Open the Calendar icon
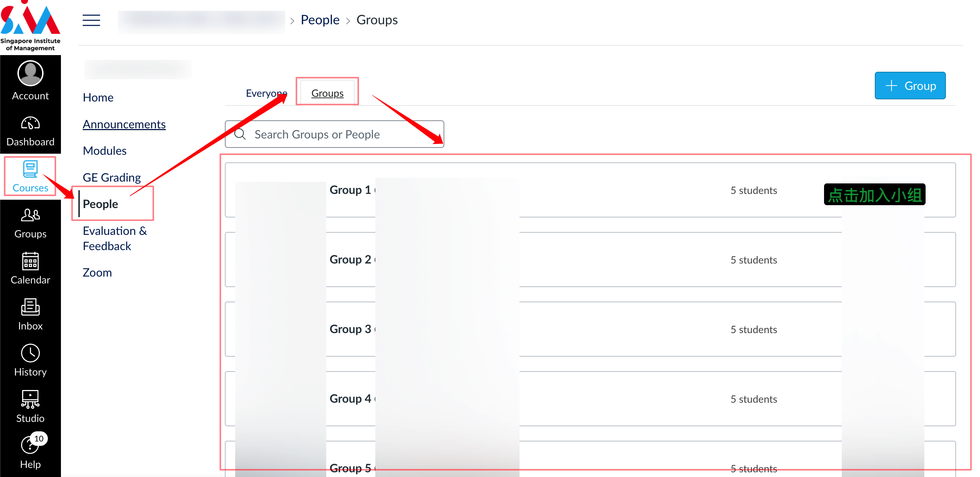Viewport: 980px width, 477px height. point(30,261)
